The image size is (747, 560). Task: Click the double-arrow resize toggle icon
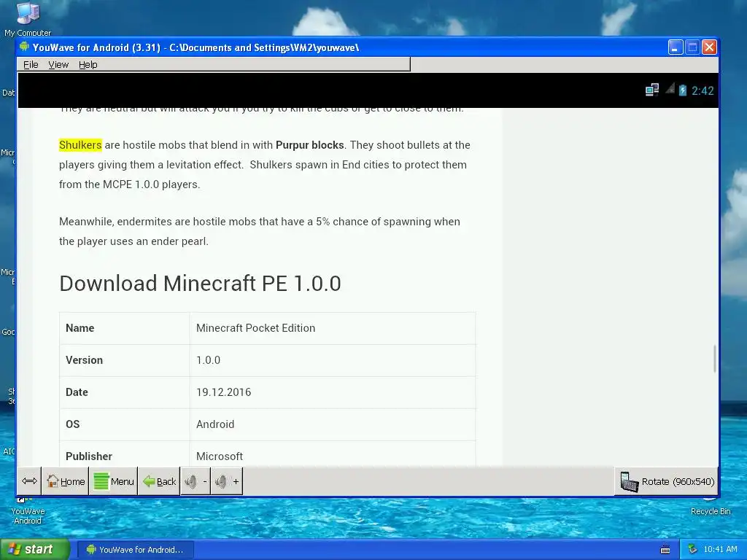pyautogui.click(x=29, y=481)
